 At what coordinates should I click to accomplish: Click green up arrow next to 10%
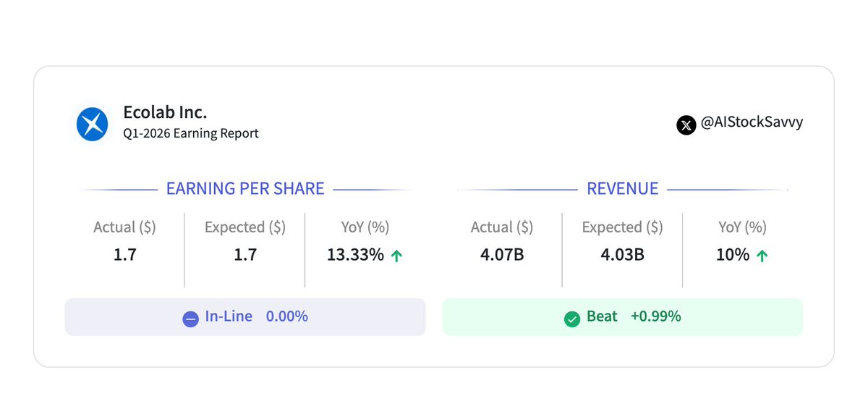tap(762, 256)
